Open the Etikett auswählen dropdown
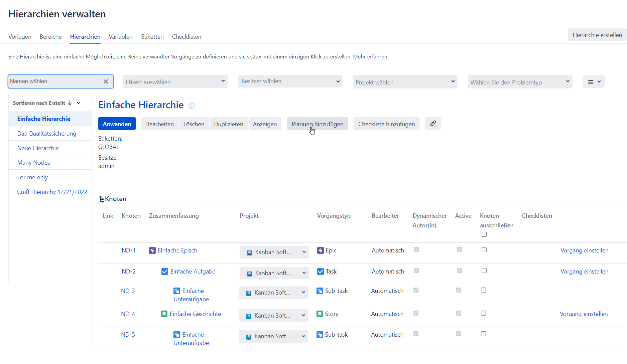Screen dimensions: 627x364 pyautogui.click(x=175, y=82)
